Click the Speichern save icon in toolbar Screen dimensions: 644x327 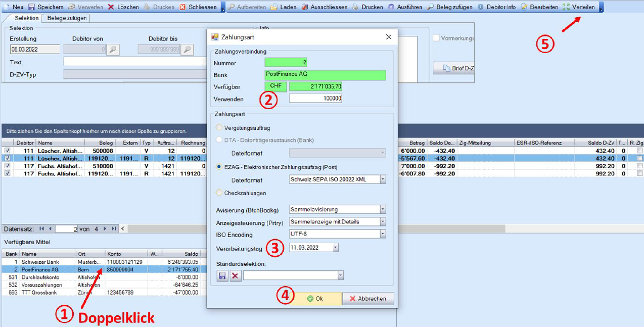pyautogui.click(x=31, y=7)
